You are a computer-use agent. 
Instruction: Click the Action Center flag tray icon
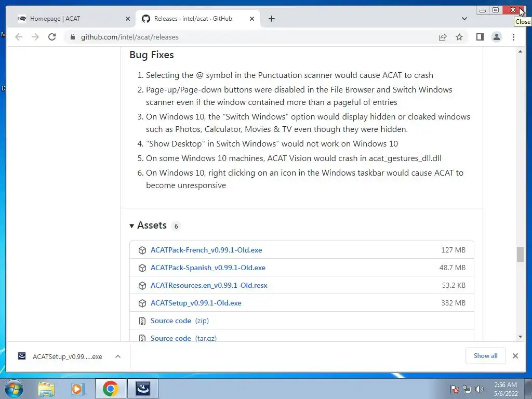click(455, 389)
